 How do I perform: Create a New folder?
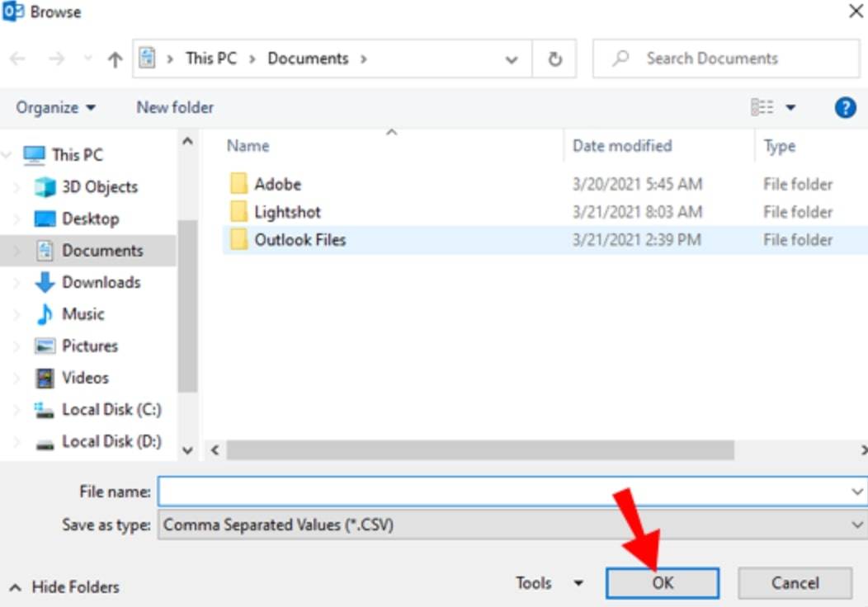click(x=173, y=107)
